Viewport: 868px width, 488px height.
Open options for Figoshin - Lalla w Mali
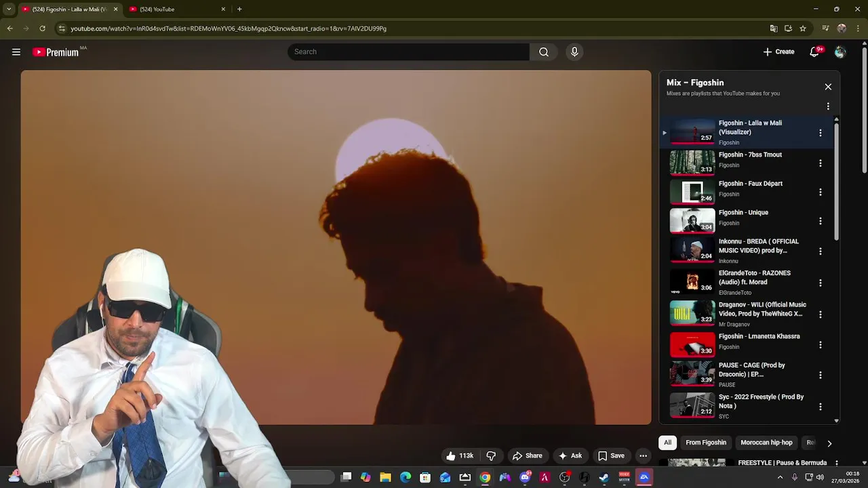pyautogui.click(x=820, y=133)
